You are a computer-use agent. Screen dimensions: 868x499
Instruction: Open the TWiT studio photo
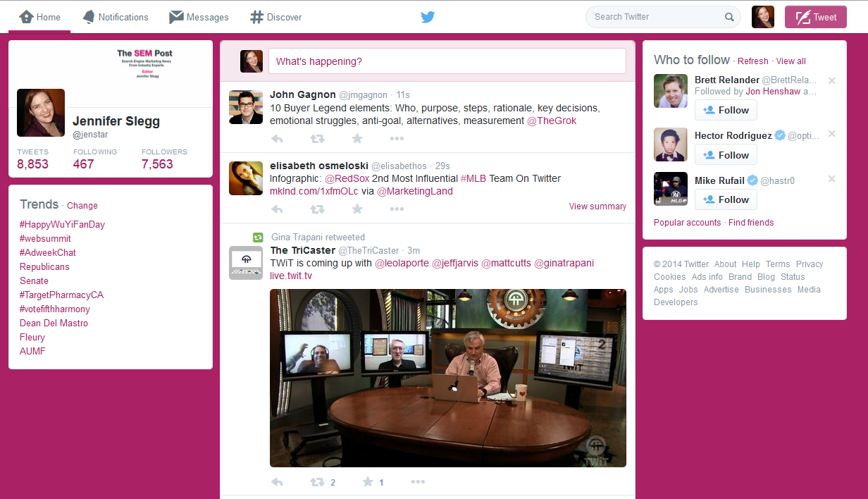coord(447,378)
